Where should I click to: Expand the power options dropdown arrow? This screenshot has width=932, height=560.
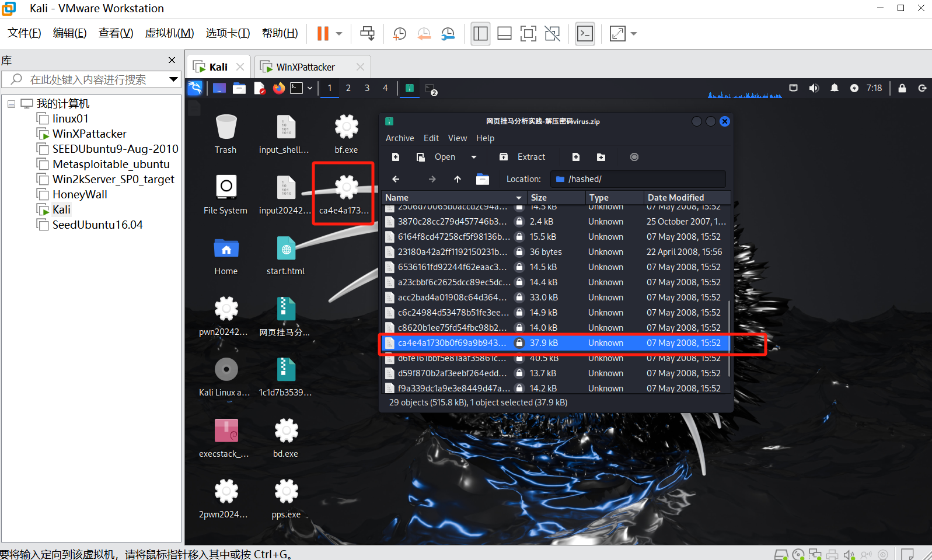pos(339,33)
